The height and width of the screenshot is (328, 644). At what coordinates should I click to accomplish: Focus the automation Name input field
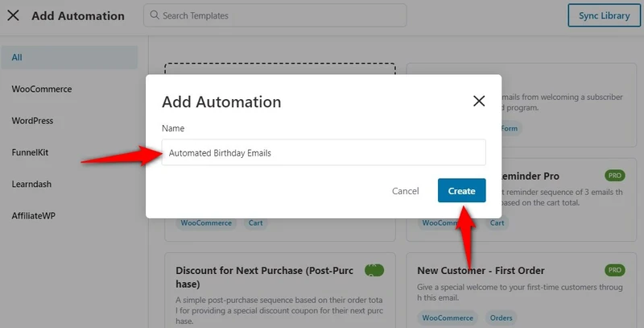tap(324, 152)
